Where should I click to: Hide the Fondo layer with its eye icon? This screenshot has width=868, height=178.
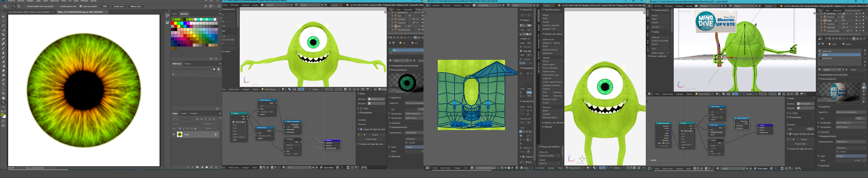click(174, 135)
